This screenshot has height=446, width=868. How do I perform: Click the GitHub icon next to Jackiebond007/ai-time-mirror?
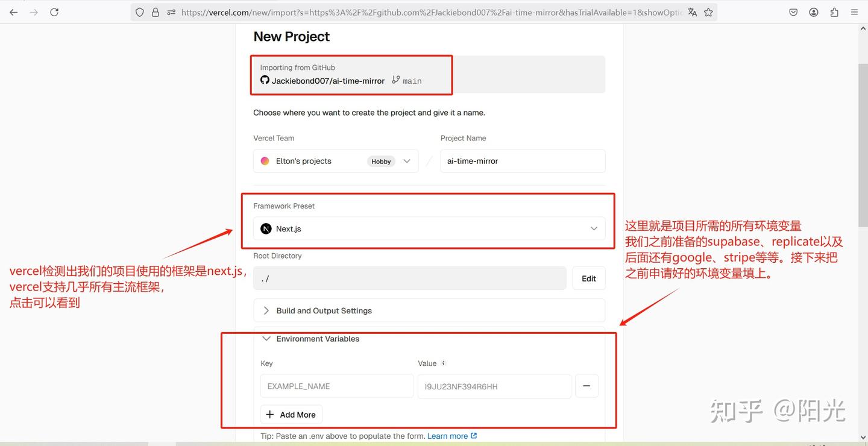(x=265, y=80)
